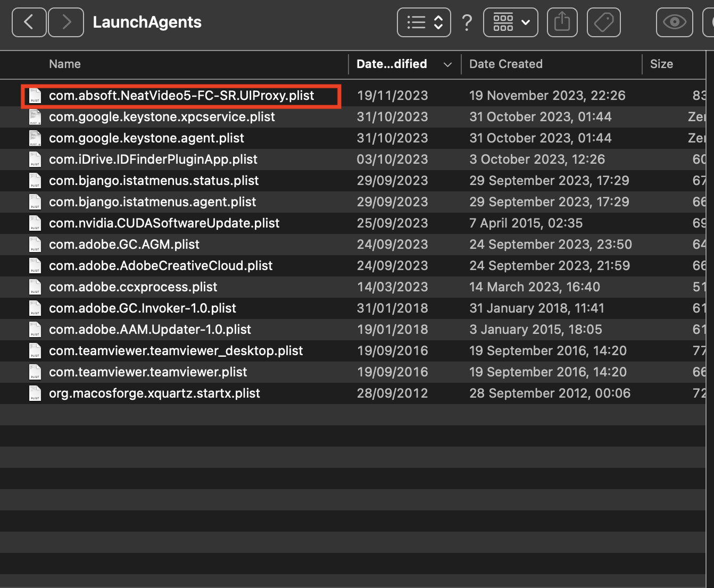This screenshot has height=588, width=714.
Task: Click the file name com.bjango.istatmenus.agent.plist
Action: click(153, 202)
